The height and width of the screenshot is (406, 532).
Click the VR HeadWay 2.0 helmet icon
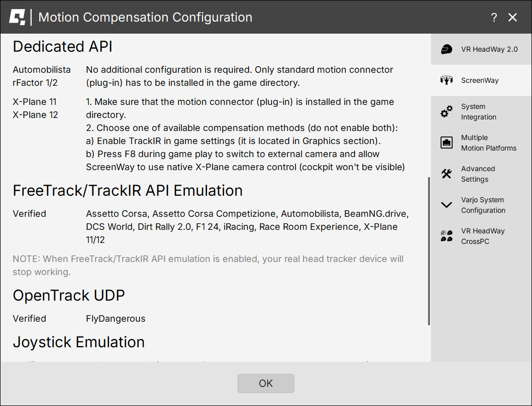(x=446, y=49)
